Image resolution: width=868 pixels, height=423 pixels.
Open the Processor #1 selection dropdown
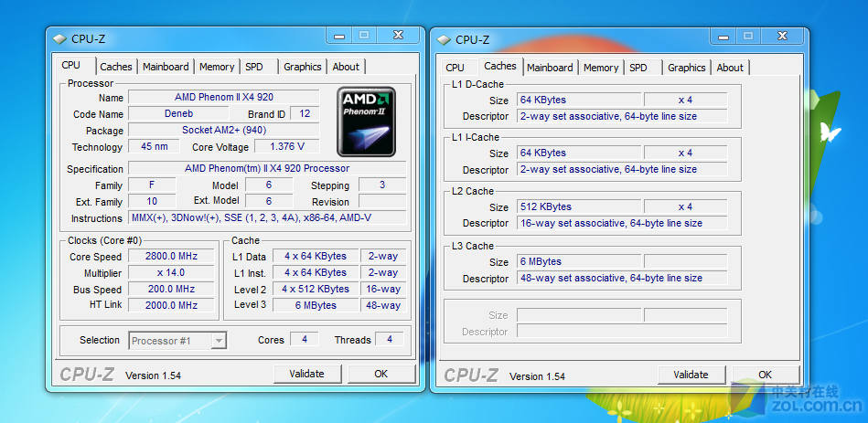[177, 341]
